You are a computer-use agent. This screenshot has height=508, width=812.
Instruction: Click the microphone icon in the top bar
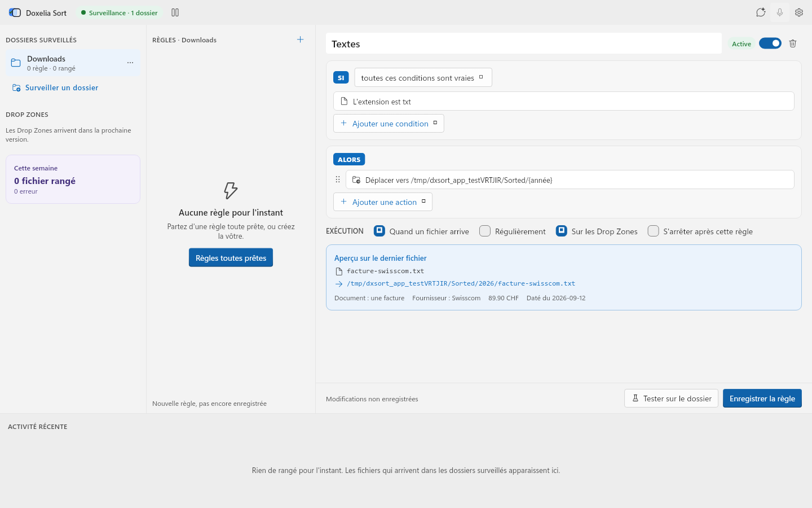click(780, 12)
